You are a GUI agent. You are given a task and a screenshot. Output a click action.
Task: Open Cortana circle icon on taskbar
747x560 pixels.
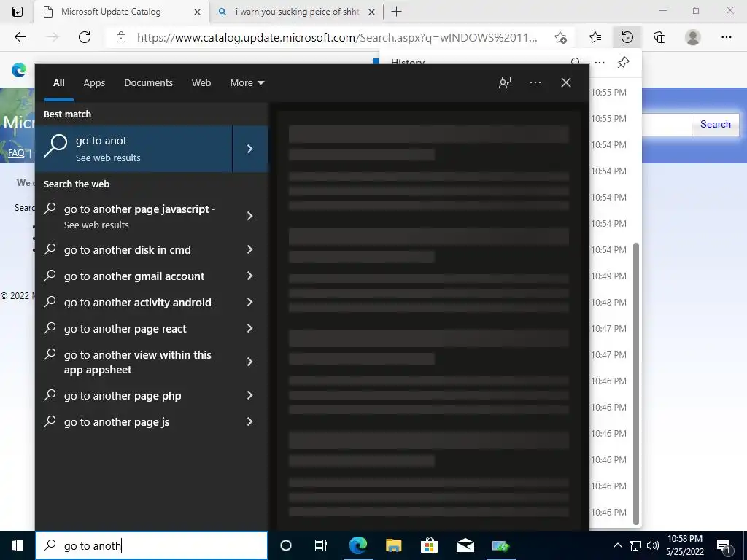pyautogui.click(x=285, y=545)
